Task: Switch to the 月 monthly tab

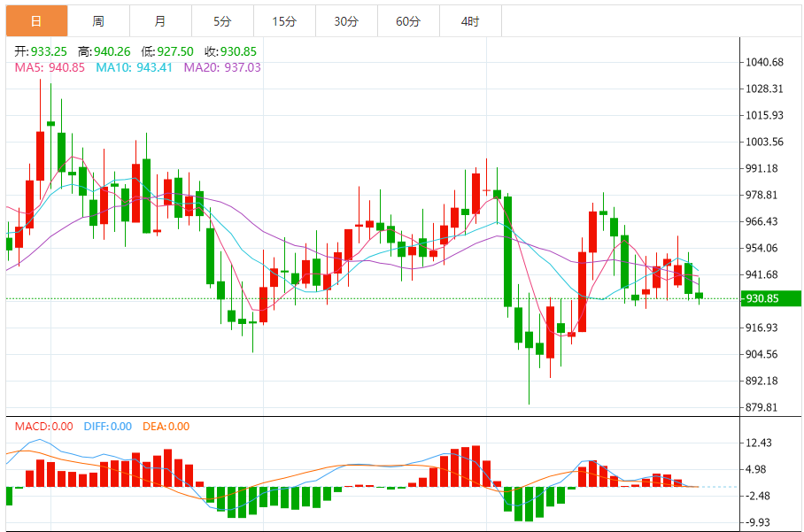Action: point(160,21)
